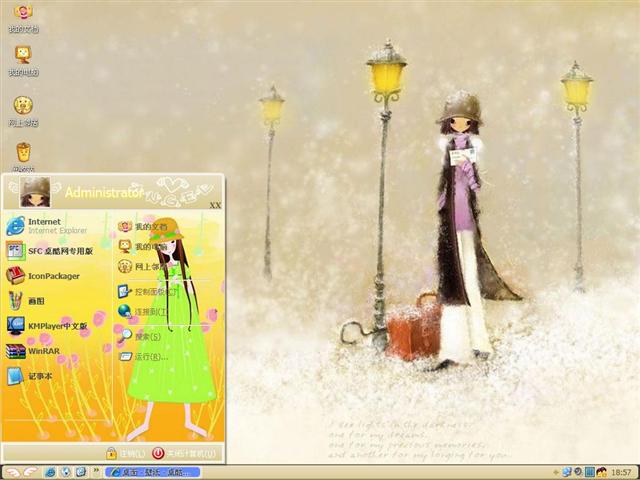
Task: Switch to 桌面 - 壁纸 taskbar window
Action: 152,472
